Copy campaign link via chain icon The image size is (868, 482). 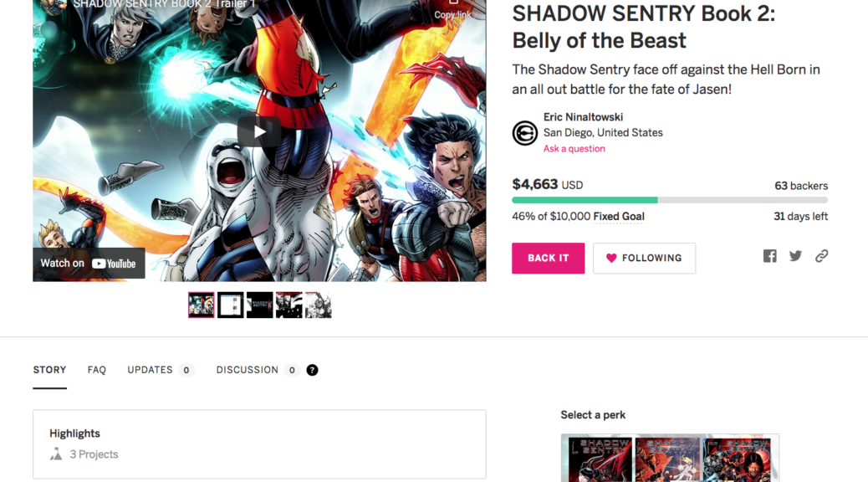(x=821, y=256)
